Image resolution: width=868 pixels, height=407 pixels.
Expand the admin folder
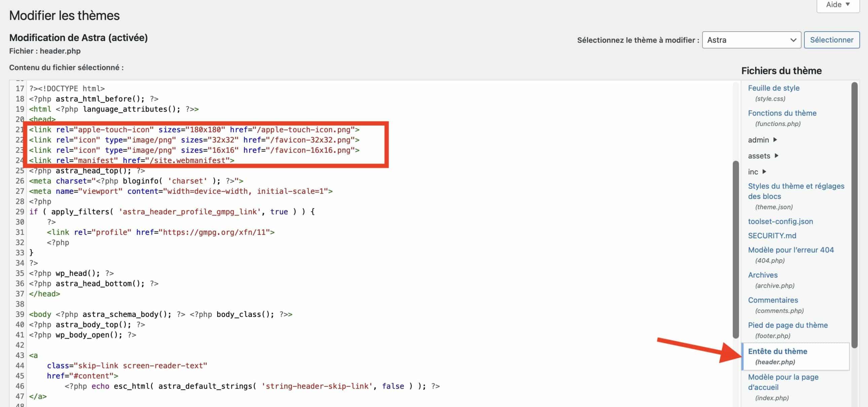click(762, 140)
